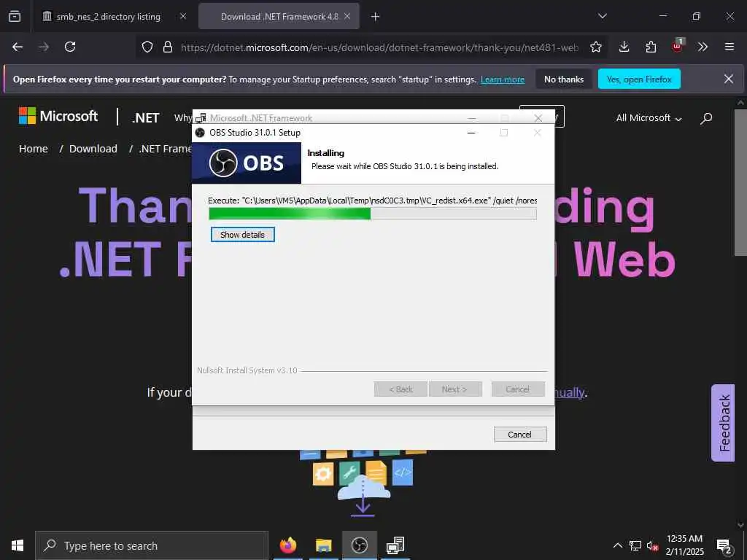Click Cancel in the .NET Framework installer
Screen dimensions: 747x560
coord(519,435)
